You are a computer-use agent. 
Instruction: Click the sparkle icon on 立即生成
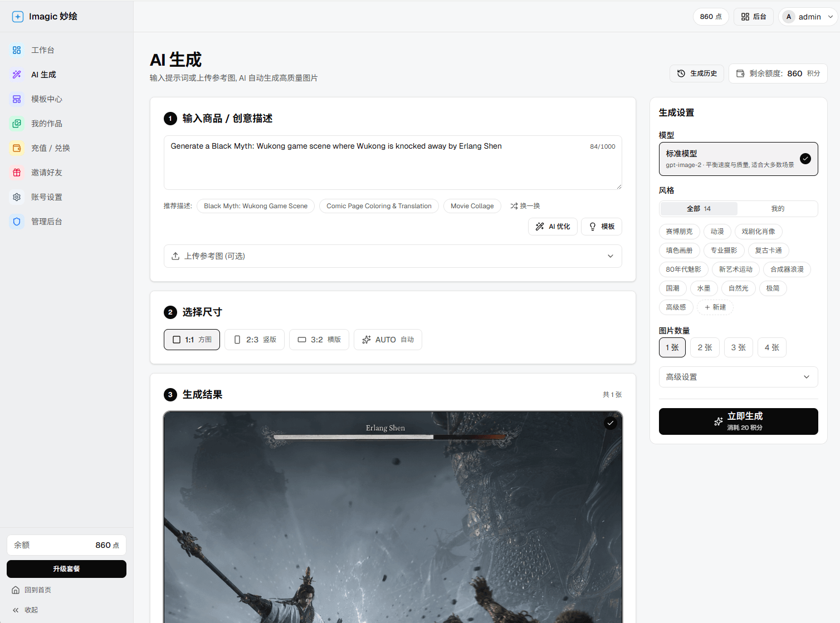pyautogui.click(x=719, y=421)
